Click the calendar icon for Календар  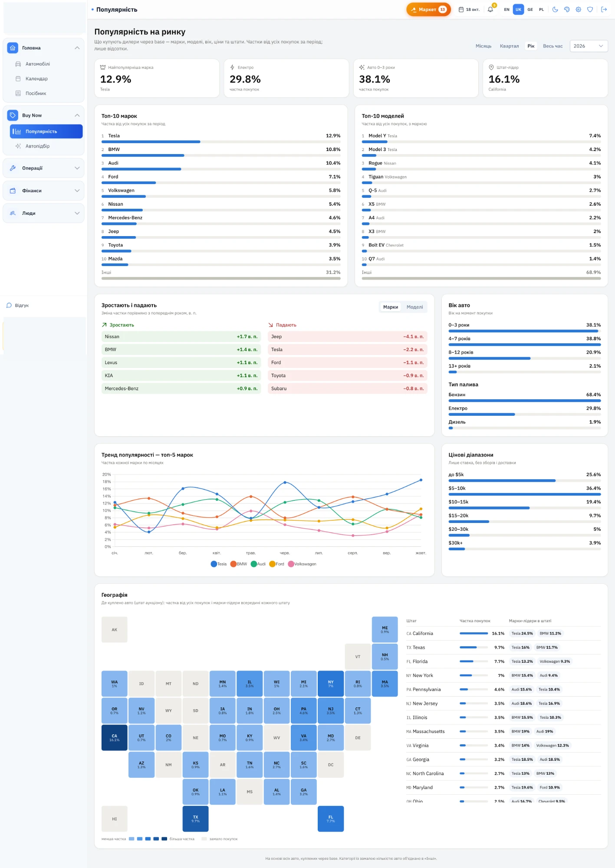coord(18,79)
